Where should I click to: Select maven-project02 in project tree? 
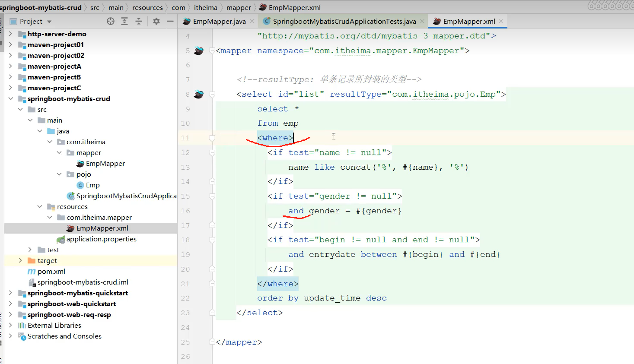pos(56,55)
